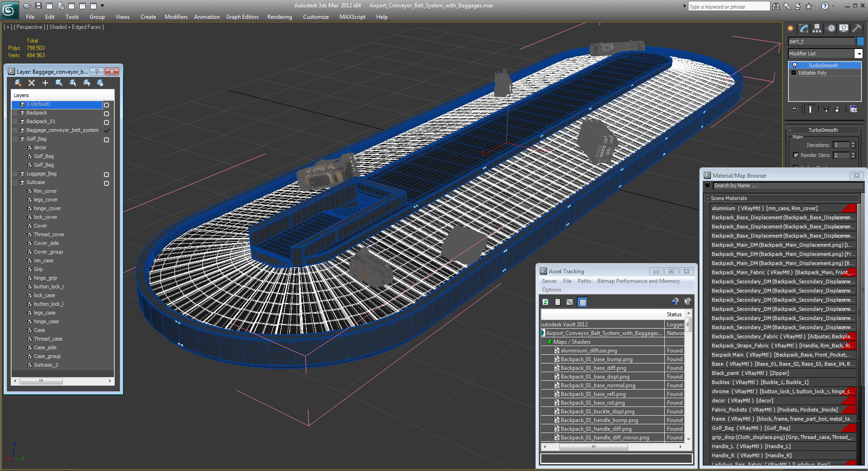Click the Save File floppy icon

pyautogui.click(x=38, y=5)
